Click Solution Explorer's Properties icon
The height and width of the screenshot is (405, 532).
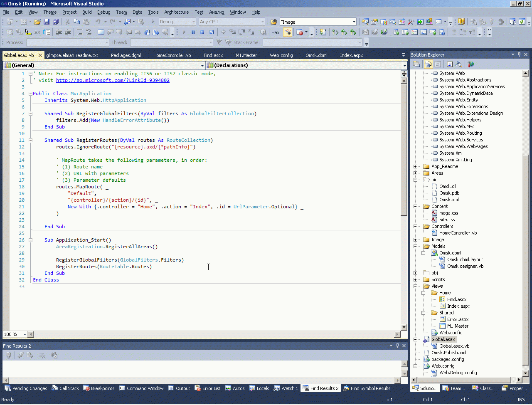tap(416, 64)
